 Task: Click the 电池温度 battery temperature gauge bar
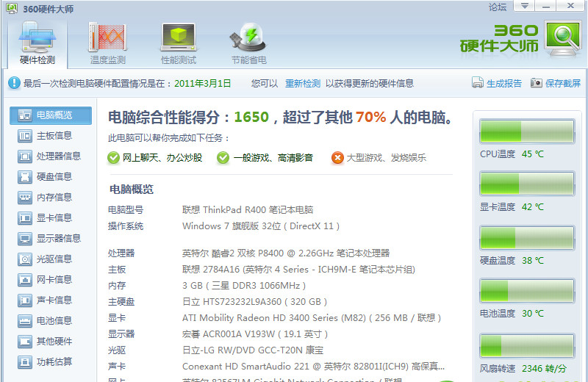coord(527,290)
